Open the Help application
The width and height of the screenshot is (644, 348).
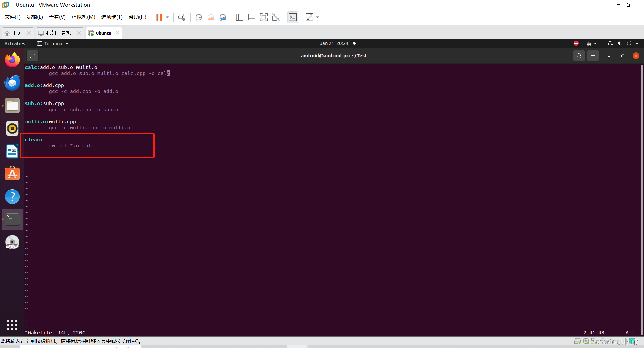click(12, 197)
